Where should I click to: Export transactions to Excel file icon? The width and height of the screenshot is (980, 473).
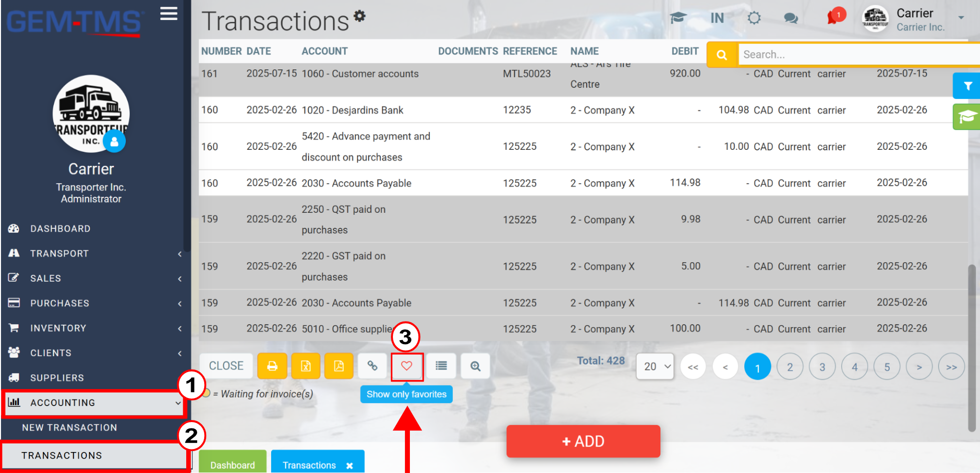(x=306, y=366)
